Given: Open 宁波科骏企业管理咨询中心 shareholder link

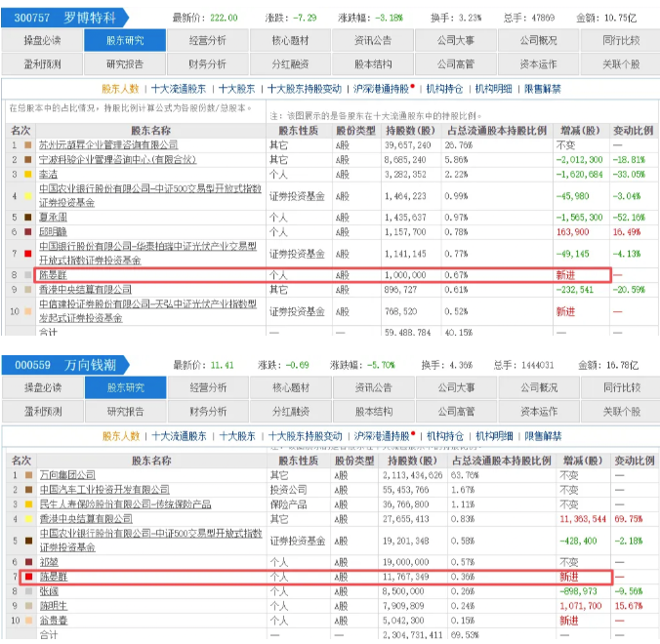Looking at the screenshot, I should point(117,160).
